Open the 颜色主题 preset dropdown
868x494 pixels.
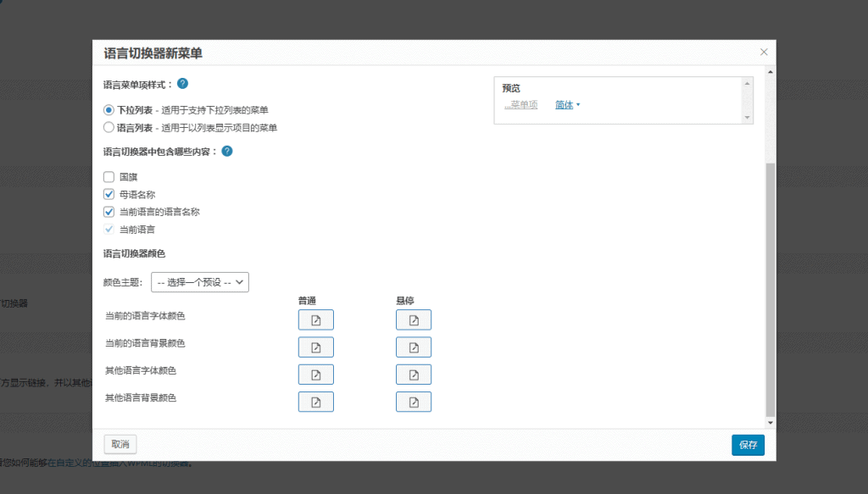pos(200,282)
